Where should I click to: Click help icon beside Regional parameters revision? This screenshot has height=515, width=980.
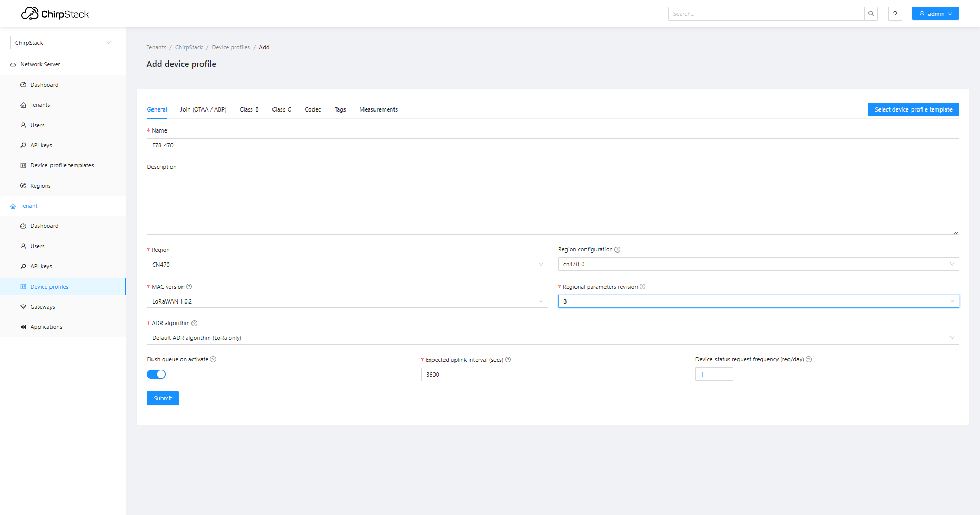642,287
